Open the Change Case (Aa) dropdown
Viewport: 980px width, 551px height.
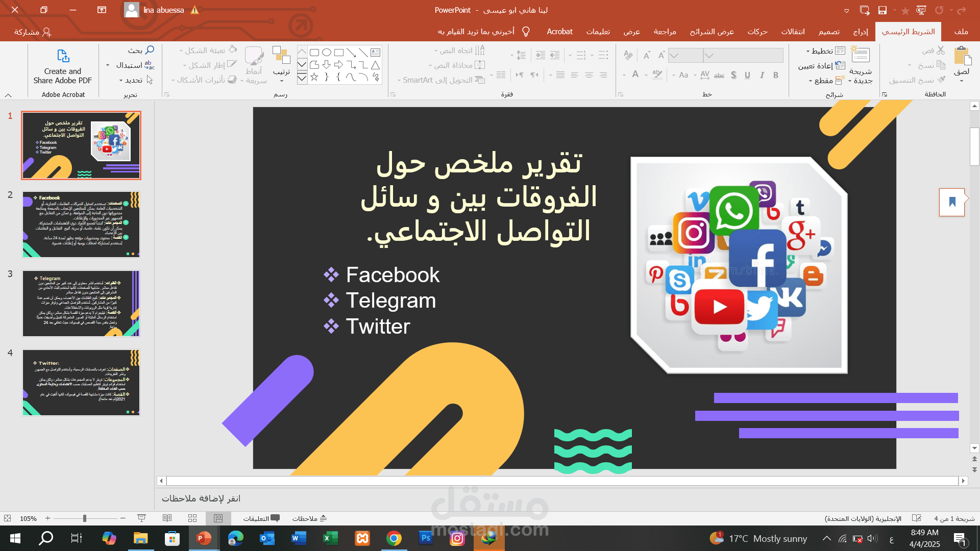click(681, 75)
